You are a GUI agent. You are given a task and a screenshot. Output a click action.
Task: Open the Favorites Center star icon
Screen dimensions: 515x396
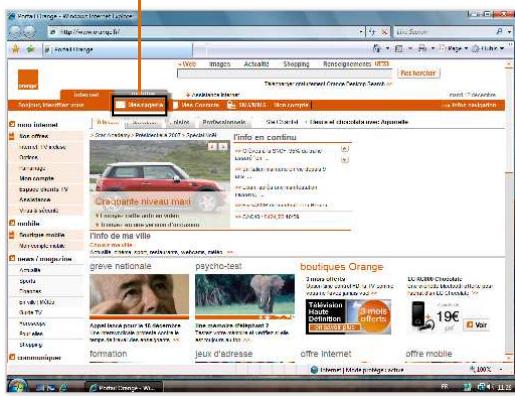[x=16, y=49]
